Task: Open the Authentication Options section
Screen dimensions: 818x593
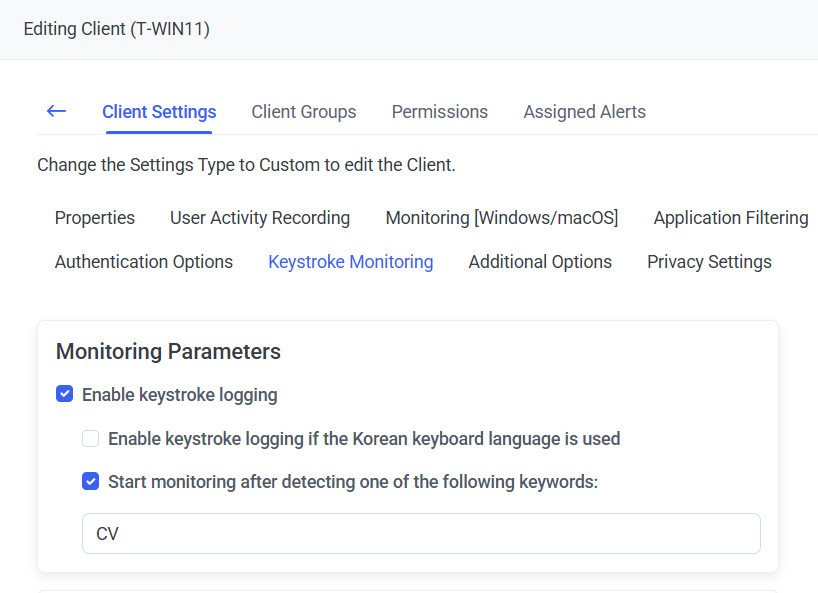Action: pos(143,262)
